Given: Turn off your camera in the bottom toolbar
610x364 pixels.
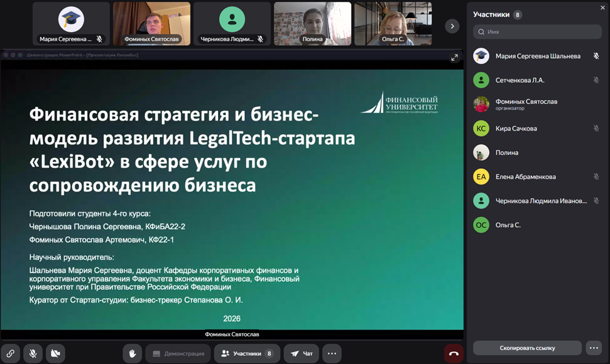Looking at the screenshot, I should (x=55, y=353).
